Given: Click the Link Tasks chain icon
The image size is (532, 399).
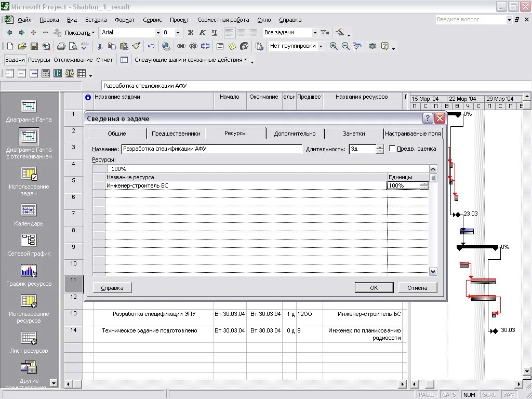Looking at the screenshot, I should pos(181,46).
